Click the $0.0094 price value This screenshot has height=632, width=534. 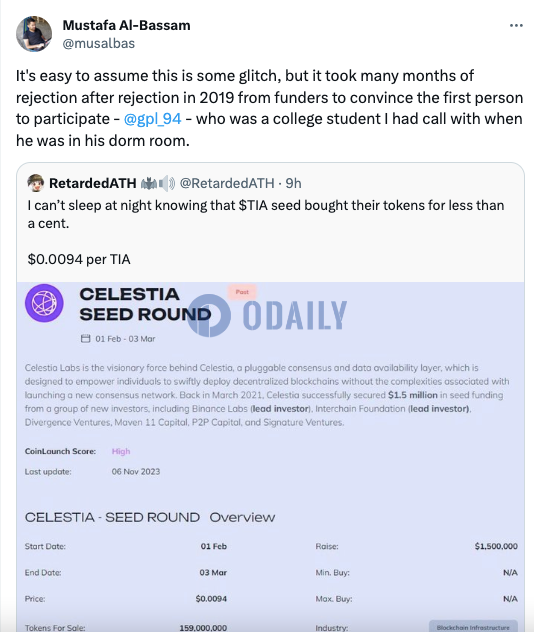(x=211, y=599)
